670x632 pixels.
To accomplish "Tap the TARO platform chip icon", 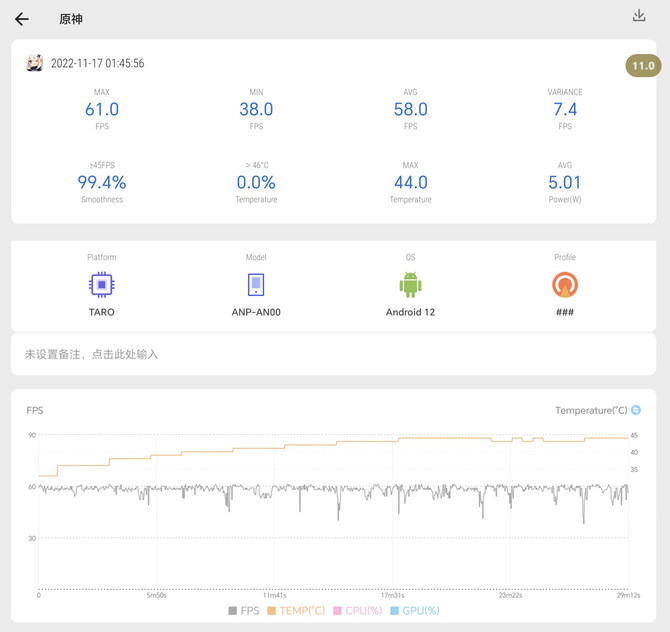I will pos(102,285).
